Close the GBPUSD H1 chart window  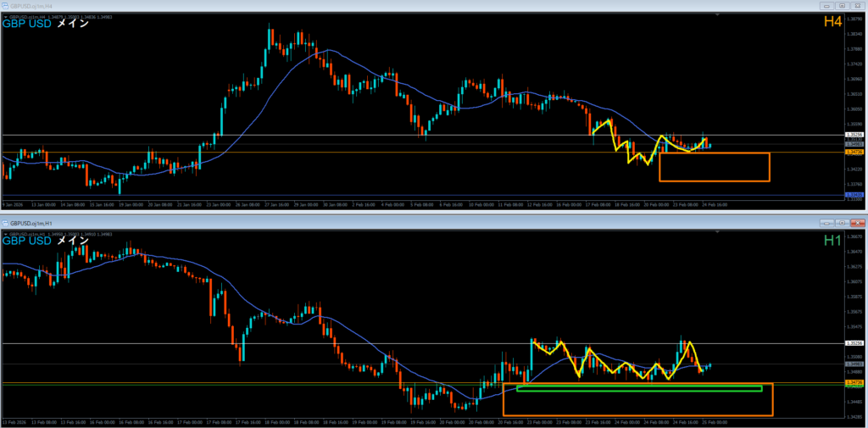click(x=857, y=223)
